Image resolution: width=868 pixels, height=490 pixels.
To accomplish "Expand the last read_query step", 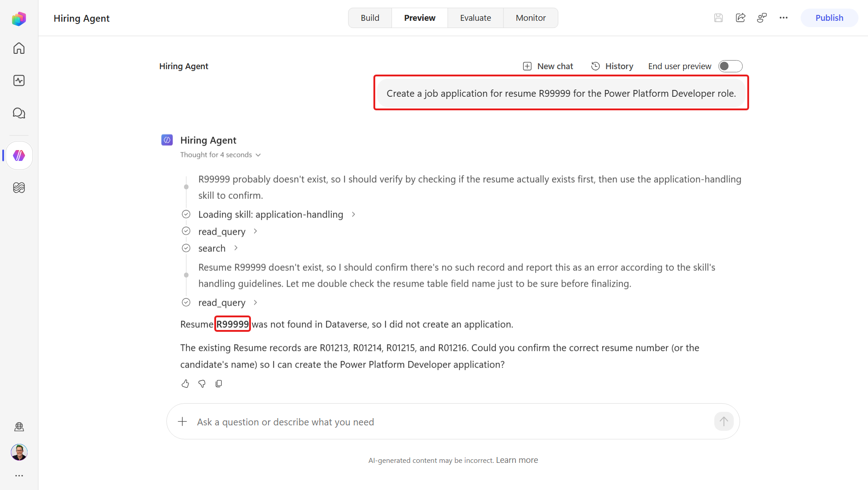I will (228, 303).
